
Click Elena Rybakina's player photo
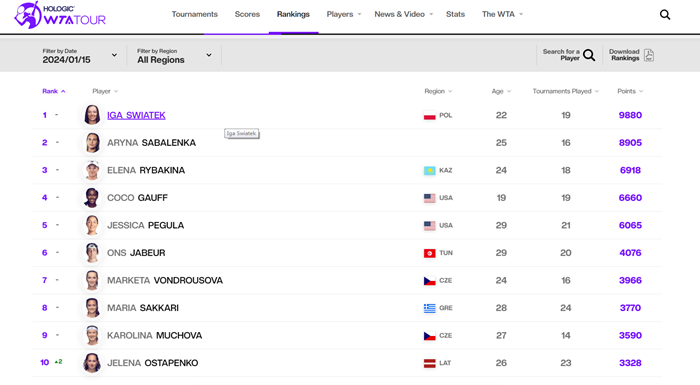point(92,170)
